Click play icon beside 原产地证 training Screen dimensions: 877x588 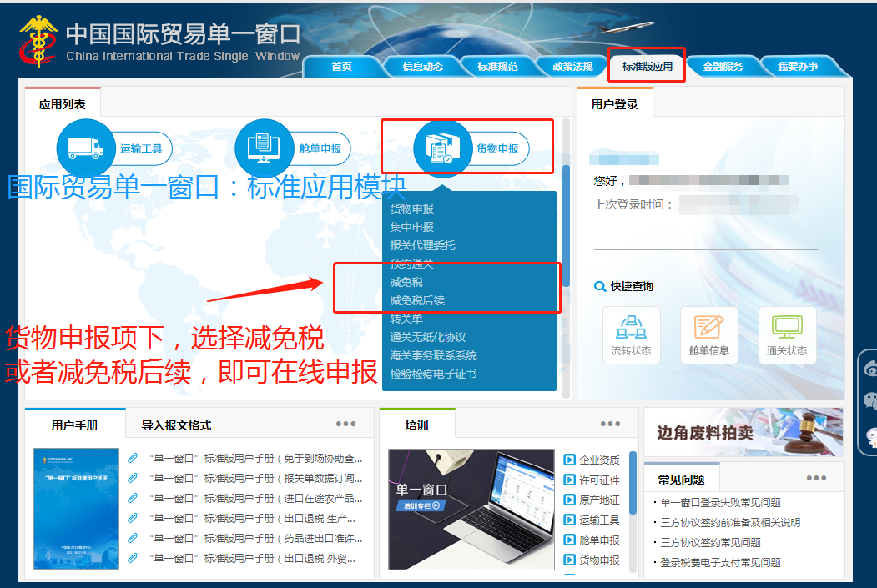pos(569,500)
